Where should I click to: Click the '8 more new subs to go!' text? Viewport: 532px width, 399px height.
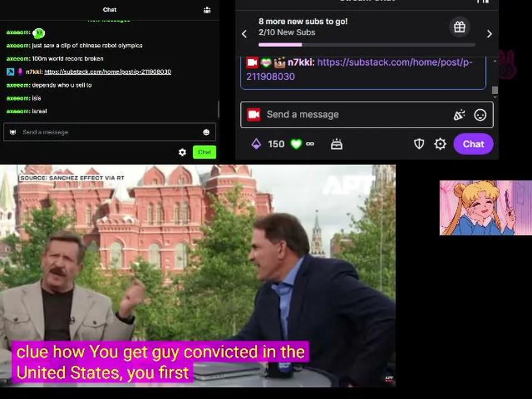tap(303, 22)
